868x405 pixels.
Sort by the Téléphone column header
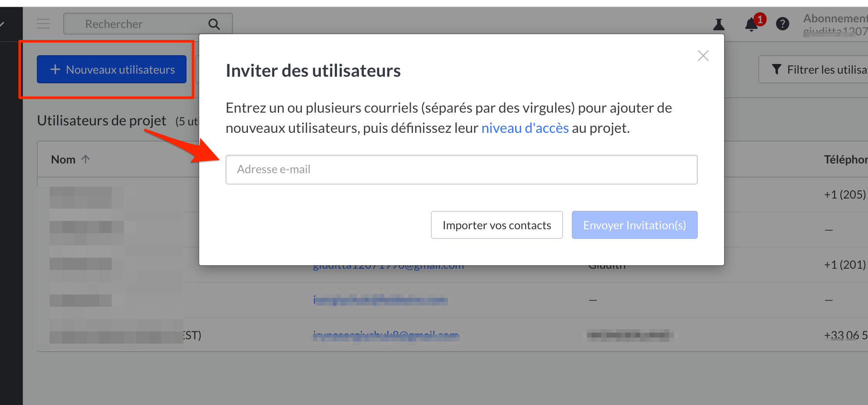[x=845, y=160]
